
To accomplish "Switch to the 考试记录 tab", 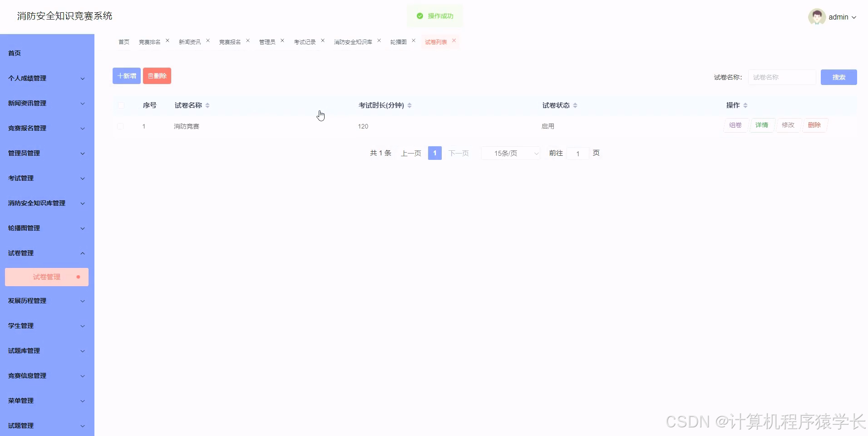I will (305, 42).
